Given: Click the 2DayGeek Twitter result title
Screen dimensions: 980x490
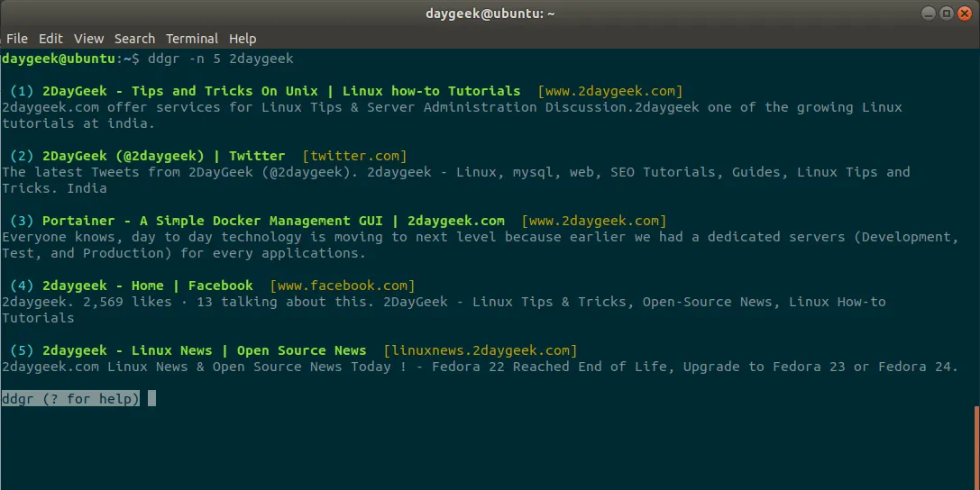Looking at the screenshot, I should [x=163, y=156].
